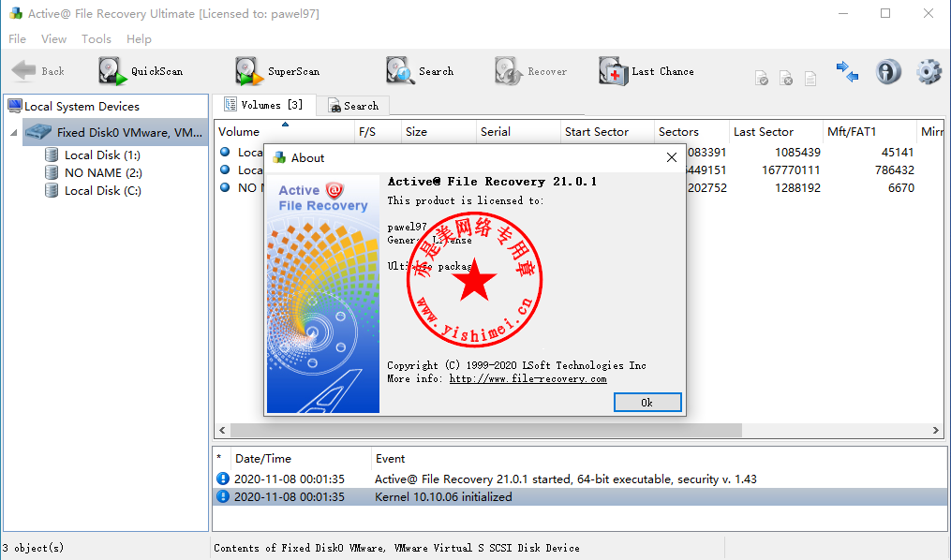Select Fixed Disk0 VMware device

pos(115,132)
